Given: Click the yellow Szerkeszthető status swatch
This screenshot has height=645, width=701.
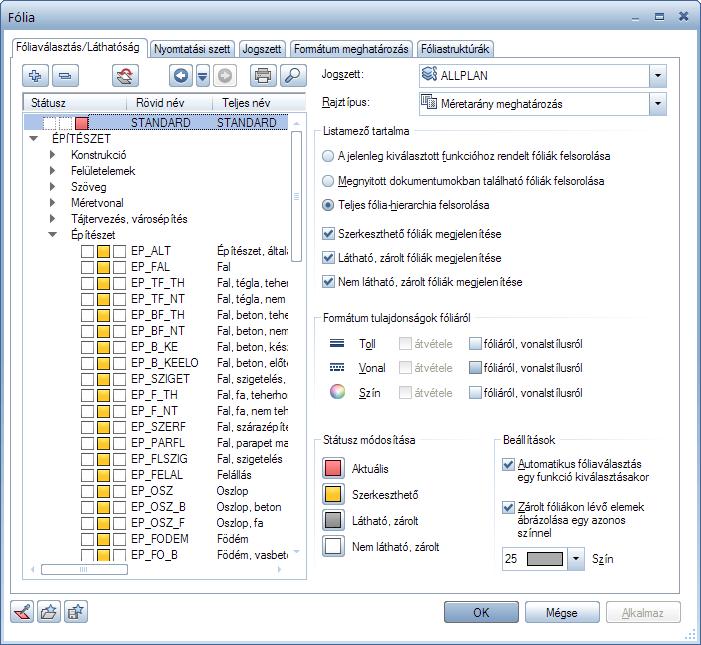Looking at the screenshot, I should point(333,494).
